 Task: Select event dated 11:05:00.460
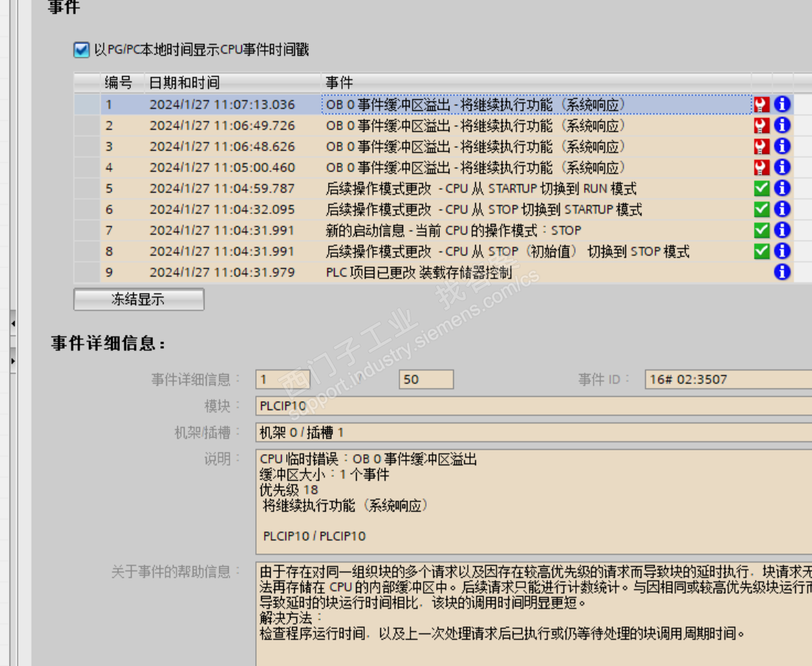click(x=433, y=167)
